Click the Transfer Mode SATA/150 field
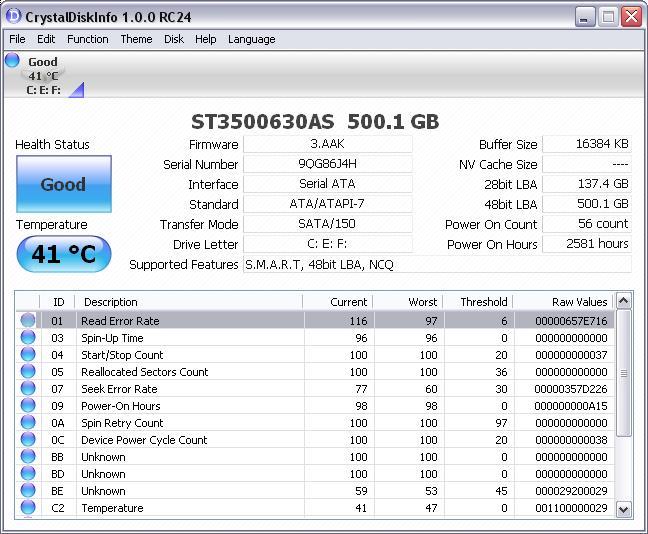 tap(328, 224)
